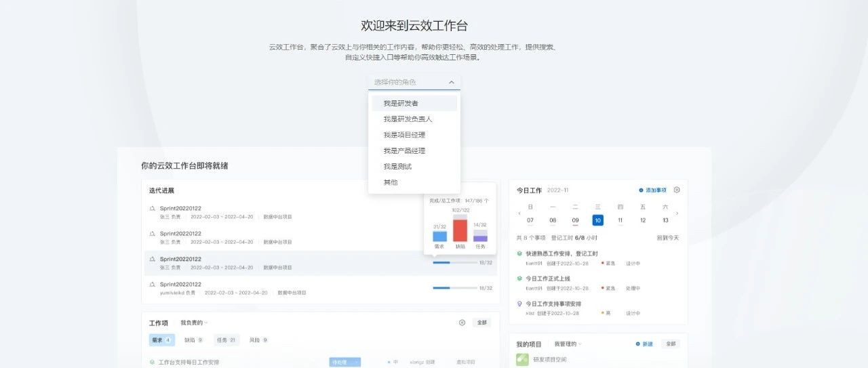Viewport: 868px width, 368px height.
Task: Click the purple 任务 bar in the chart
Action: click(x=480, y=239)
